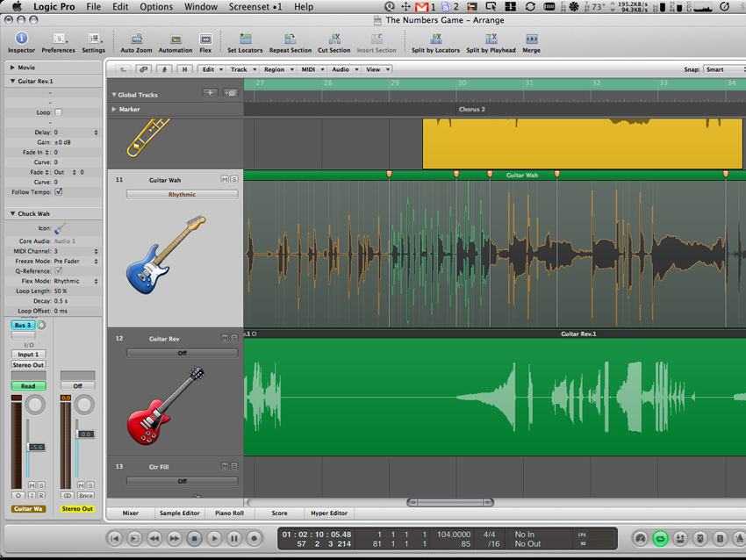Click the Guitar Wa channel volume fader

pos(37,448)
